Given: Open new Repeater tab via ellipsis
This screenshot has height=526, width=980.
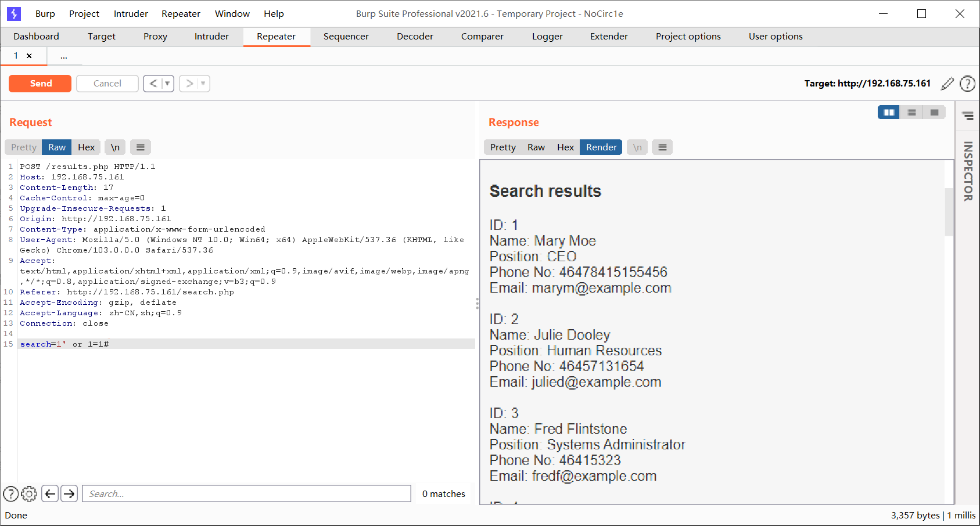Looking at the screenshot, I should click(x=64, y=56).
